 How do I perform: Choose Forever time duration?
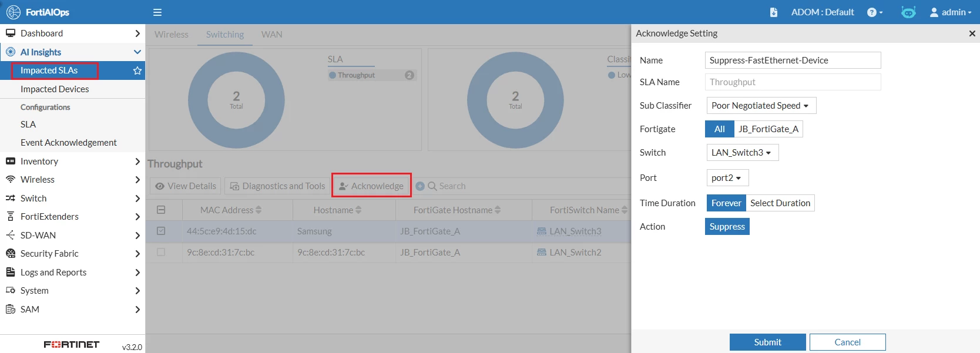[726, 203]
